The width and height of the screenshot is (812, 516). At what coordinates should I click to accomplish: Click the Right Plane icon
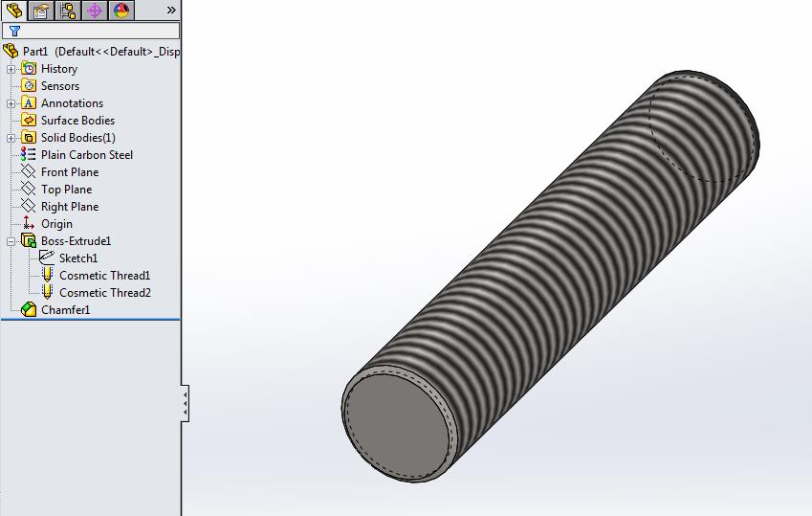(x=29, y=206)
